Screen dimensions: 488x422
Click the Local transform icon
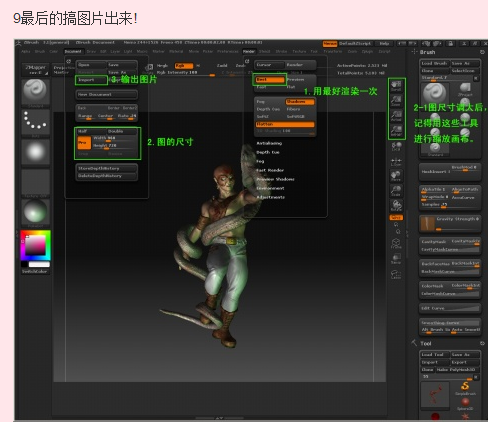pos(396,146)
